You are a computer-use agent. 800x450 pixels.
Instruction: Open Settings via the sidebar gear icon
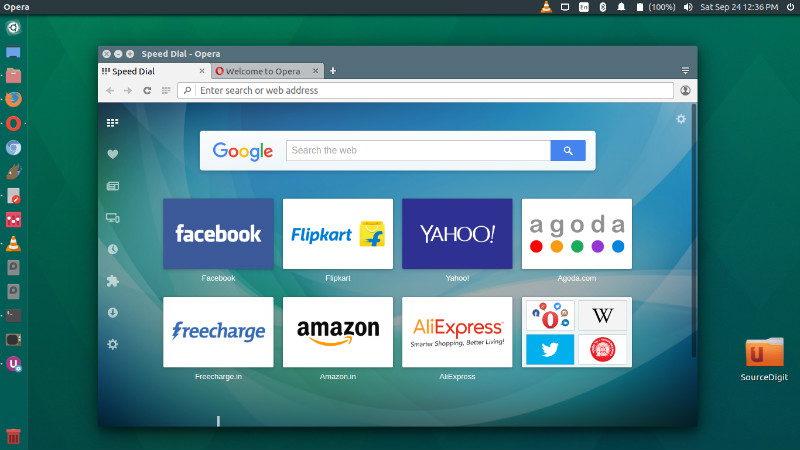113,344
